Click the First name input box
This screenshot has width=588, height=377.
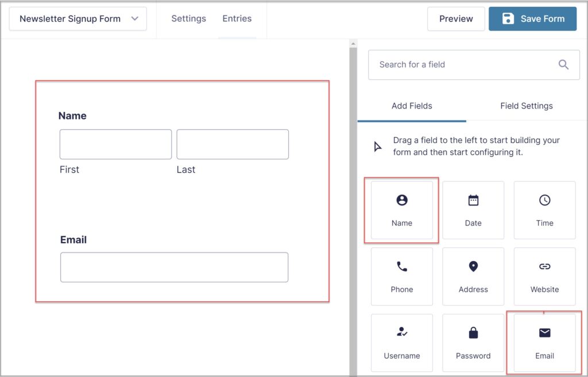click(115, 144)
